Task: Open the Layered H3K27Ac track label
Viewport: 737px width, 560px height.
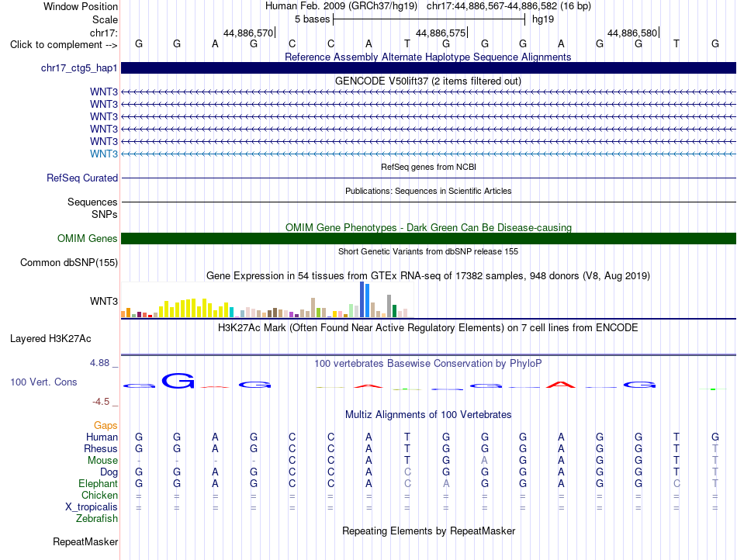Action: (x=50, y=339)
